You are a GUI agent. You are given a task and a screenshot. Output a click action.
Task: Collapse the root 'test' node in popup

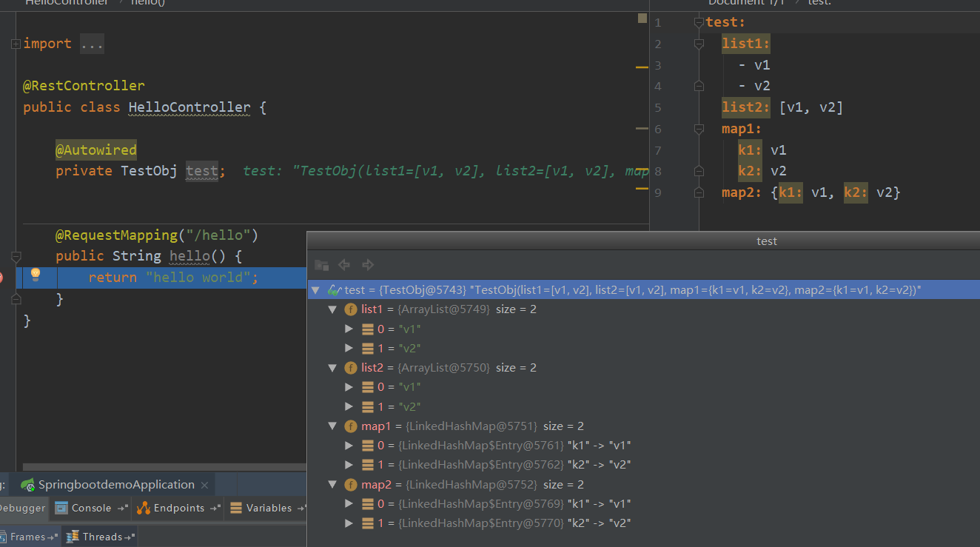(316, 290)
